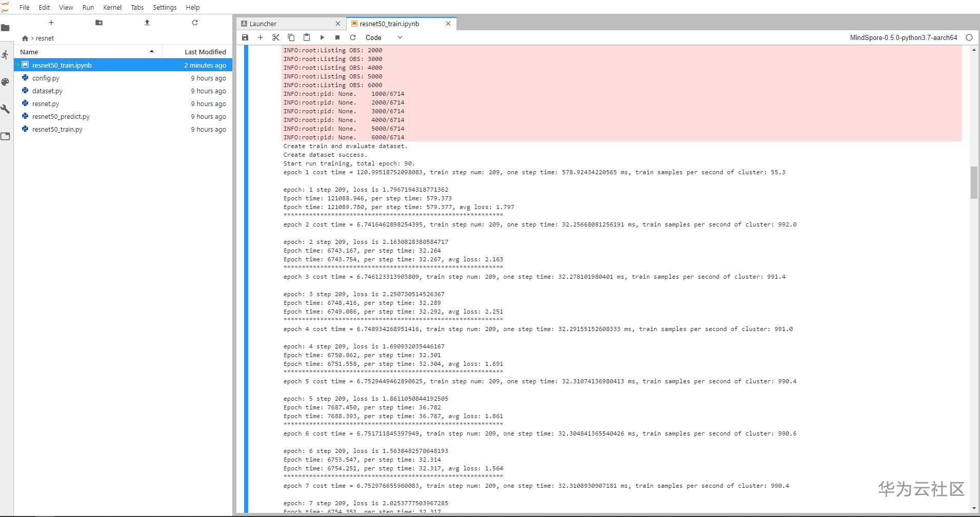Click 'INFO:root:Listing OBS: 6000' log line

(x=333, y=85)
